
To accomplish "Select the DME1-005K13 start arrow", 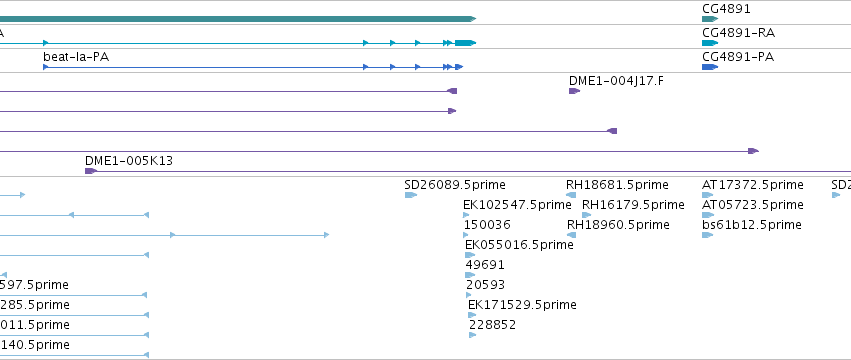I will click(x=91, y=171).
